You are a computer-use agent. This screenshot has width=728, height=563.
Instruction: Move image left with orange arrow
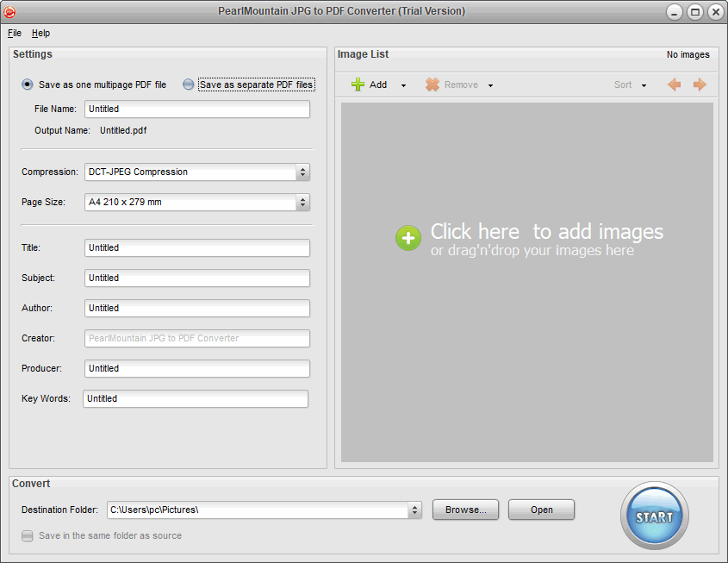coord(674,84)
